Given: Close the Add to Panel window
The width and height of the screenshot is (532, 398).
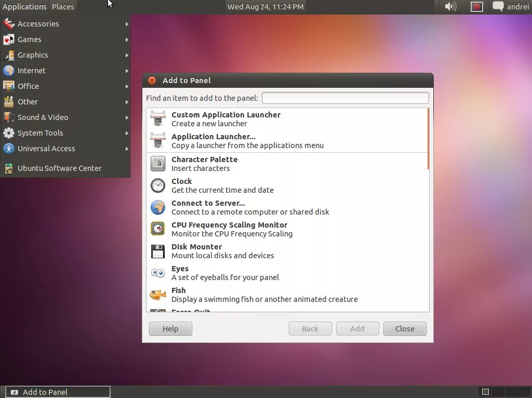Looking at the screenshot, I should [152, 81].
